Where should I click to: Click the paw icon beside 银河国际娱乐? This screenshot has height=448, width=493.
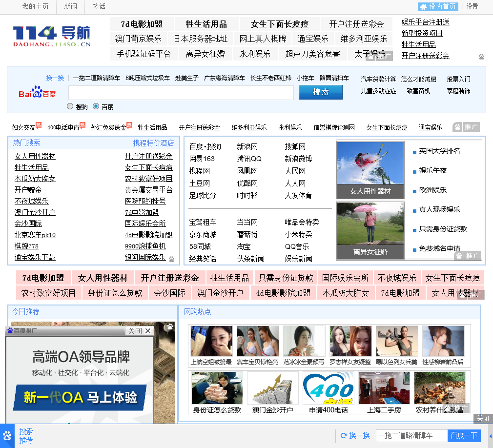pos(171,259)
